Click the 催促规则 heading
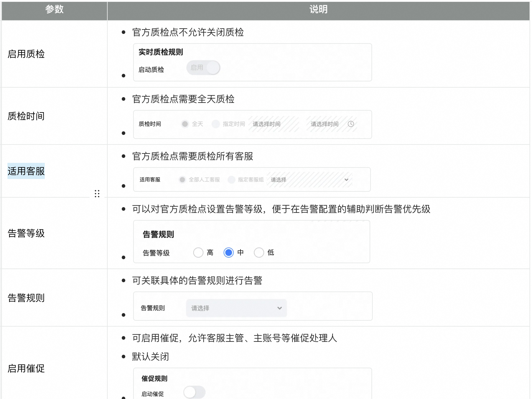Viewport: 532px width, 399px height. 155,378
